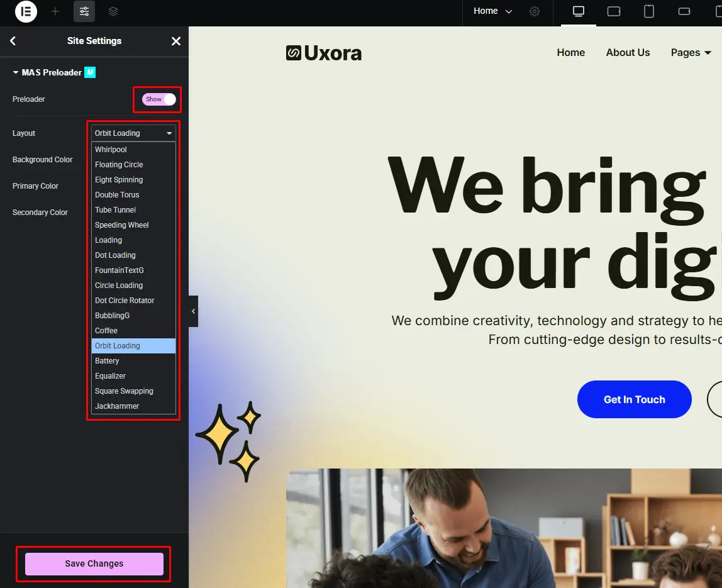This screenshot has height=588, width=722.
Task: Select highlighted Orbit Loading list item
Action: pyautogui.click(x=133, y=346)
